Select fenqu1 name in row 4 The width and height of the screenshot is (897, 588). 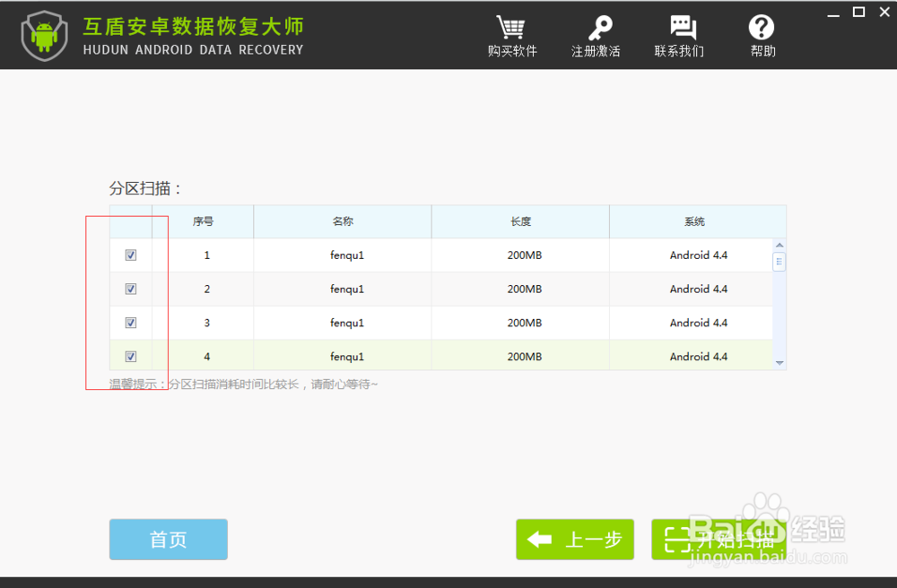(346, 357)
